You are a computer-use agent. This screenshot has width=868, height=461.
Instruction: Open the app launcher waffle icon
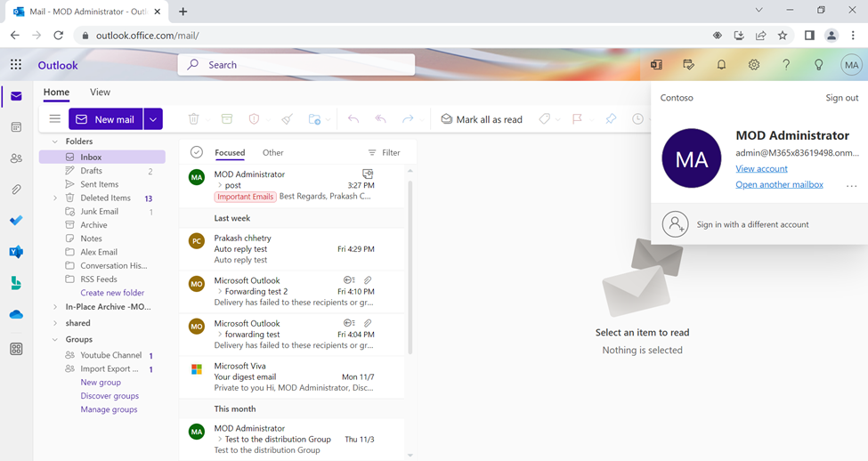pos(16,65)
